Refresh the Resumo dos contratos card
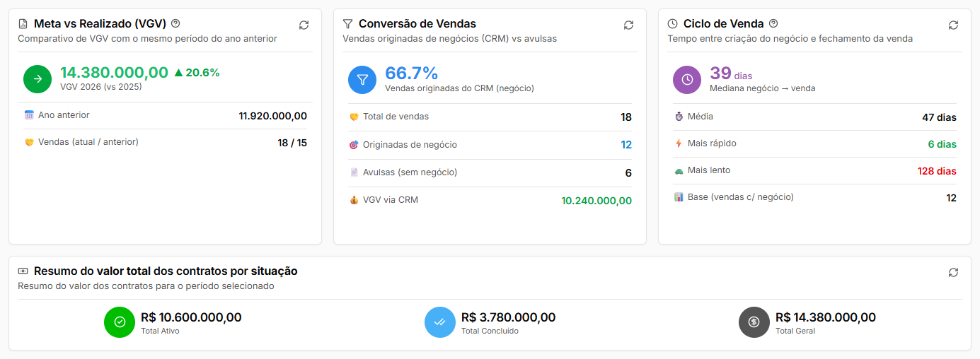The width and height of the screenshot is (980, 359). (x=953, y=272)
